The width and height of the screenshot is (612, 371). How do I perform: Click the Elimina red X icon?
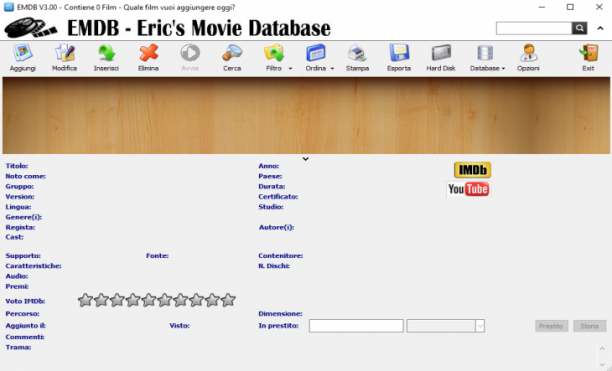point(148,53)
